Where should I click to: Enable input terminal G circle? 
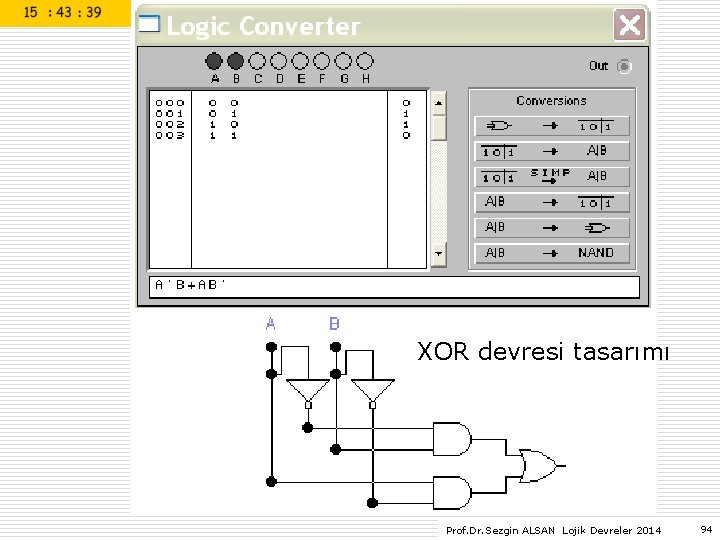(x=343, y=61)
